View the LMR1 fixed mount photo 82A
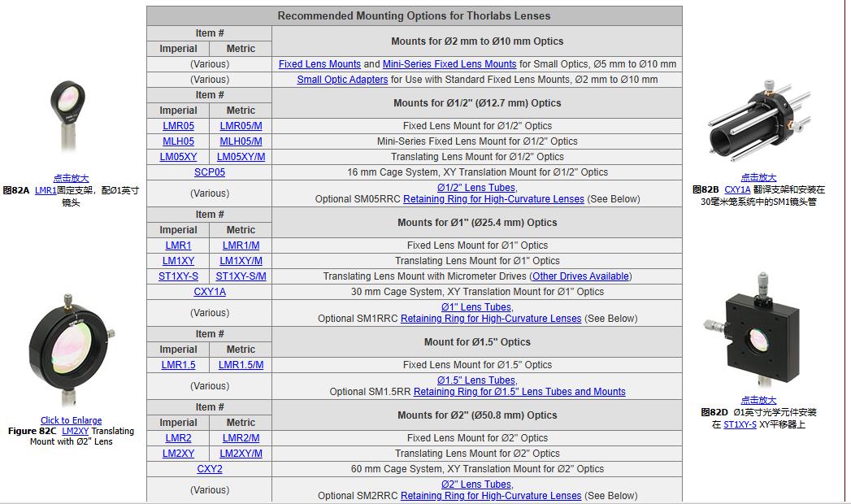 68,116
